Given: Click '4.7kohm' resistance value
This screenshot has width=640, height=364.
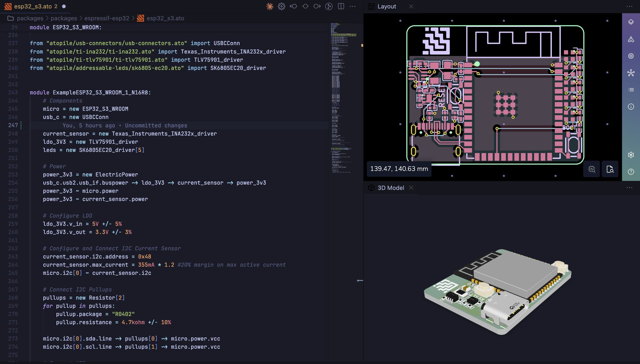Looking at the screenshot, I should coord(133,322).
